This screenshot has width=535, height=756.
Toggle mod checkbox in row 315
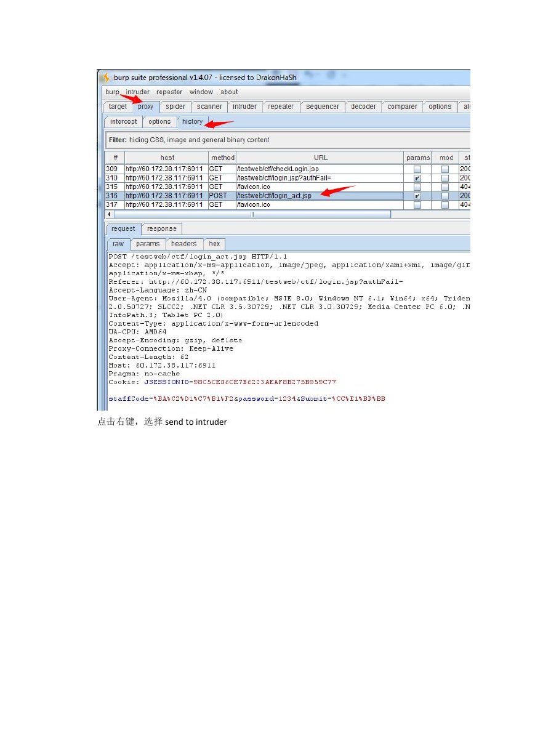tap(444, 187)
